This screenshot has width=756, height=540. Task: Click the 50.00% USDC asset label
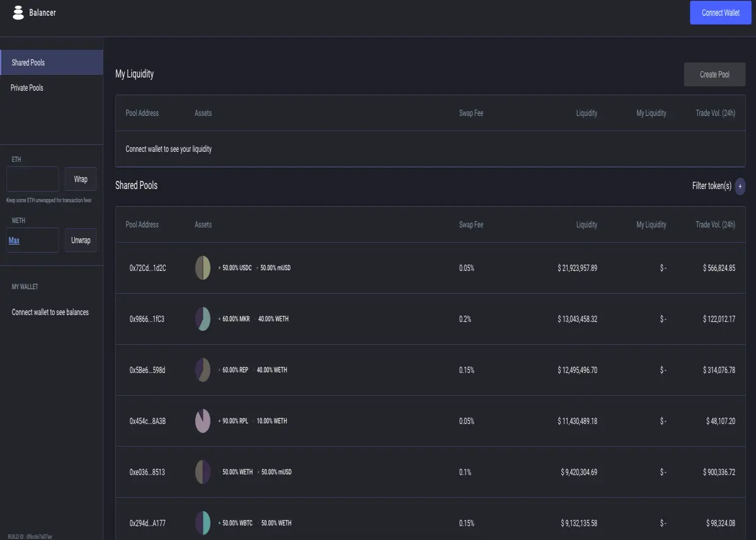tap(237, 268)
